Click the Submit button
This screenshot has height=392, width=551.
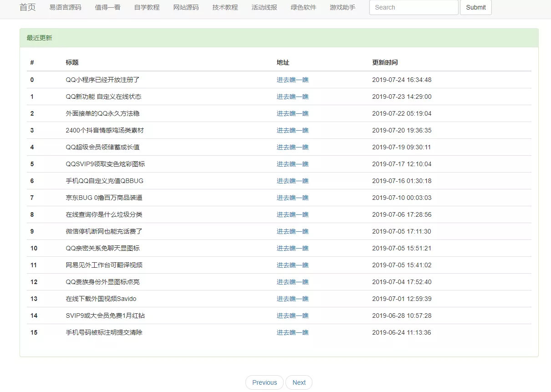[x=476, y=7]
